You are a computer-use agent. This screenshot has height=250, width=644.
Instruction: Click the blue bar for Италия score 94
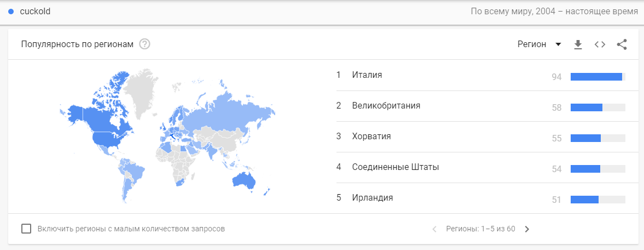pos(596,77)
